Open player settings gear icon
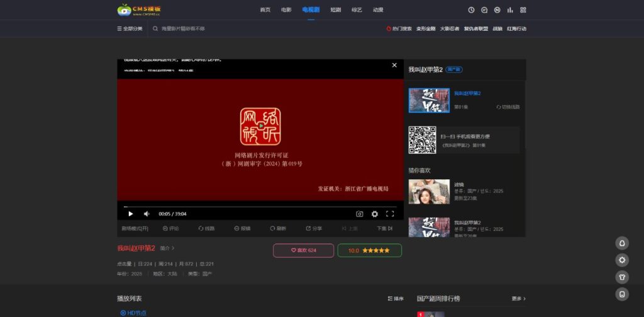The height and width of the screenshot is (317, 644). [x=375, y=214]
